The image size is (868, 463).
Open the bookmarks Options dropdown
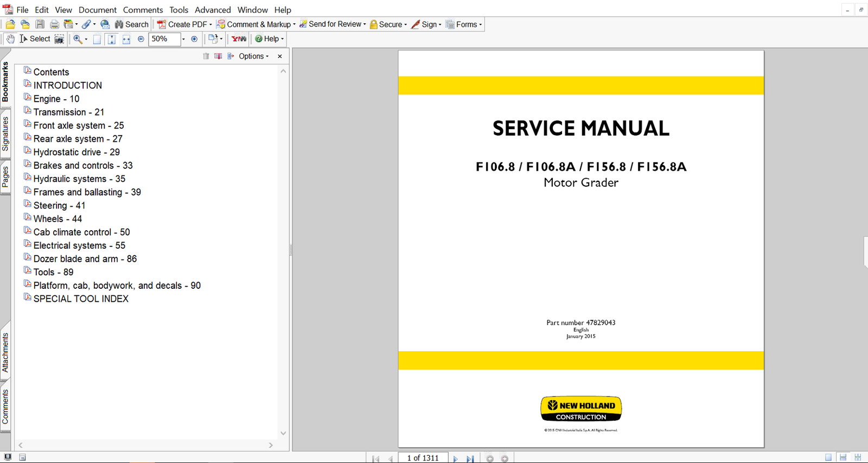point(253,56)
